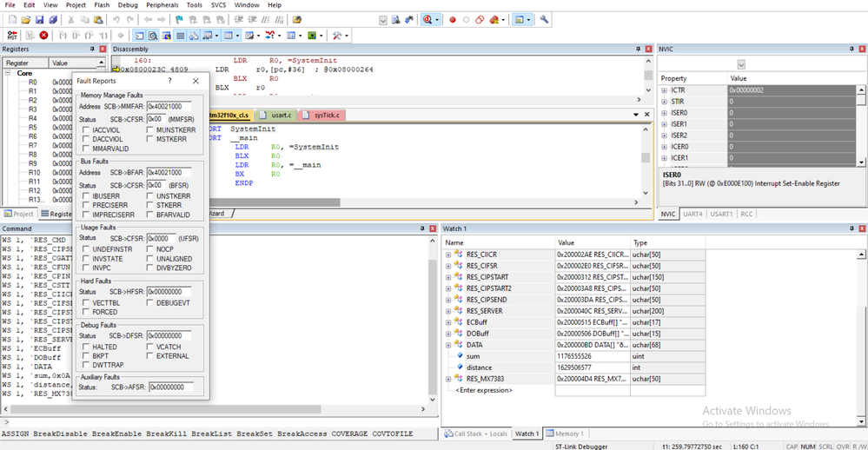Click the red Stop execution icon

pyautogui.click(x=43, y=35)
